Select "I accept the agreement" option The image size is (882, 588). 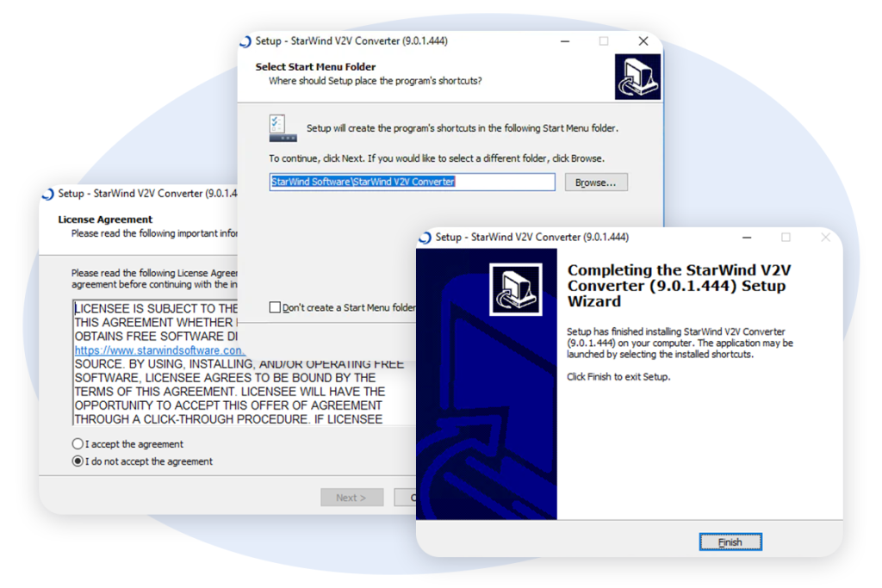[x=78, y=444]
